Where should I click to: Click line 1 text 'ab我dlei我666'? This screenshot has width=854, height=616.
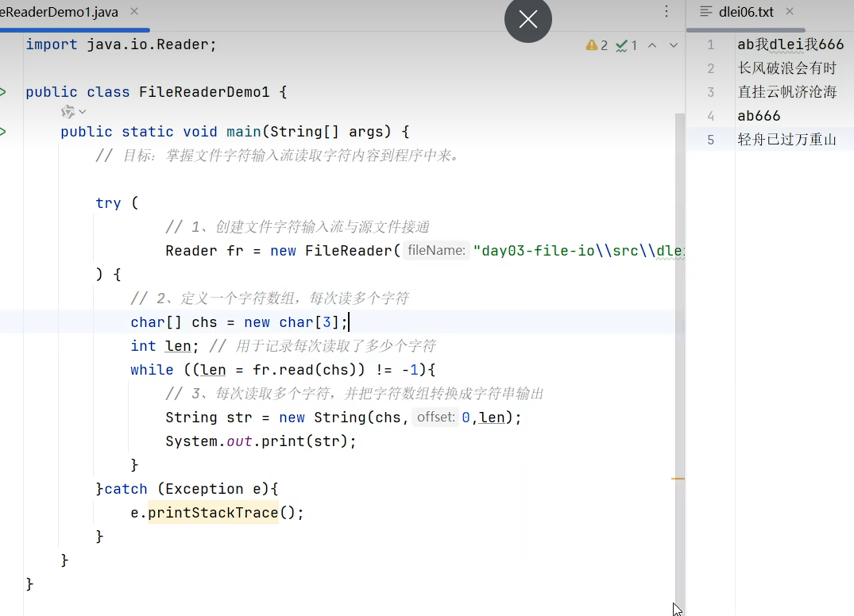coord(790,44)
